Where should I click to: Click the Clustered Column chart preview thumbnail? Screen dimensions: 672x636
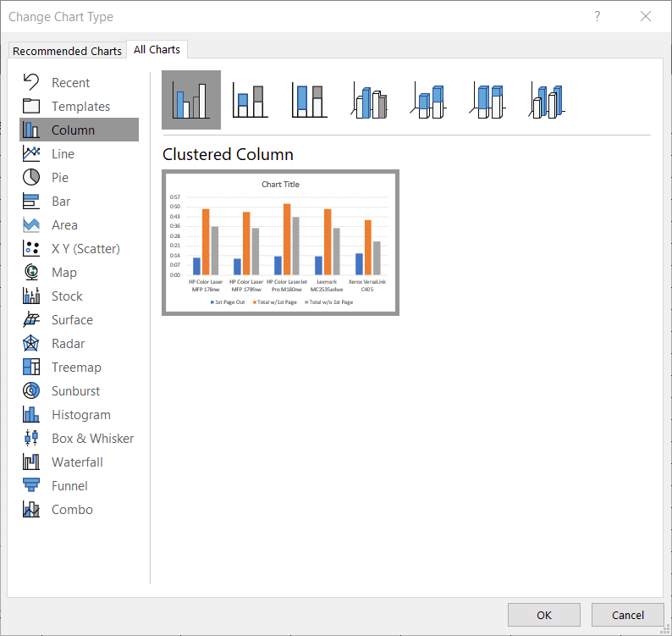click(x=280, y=243)
